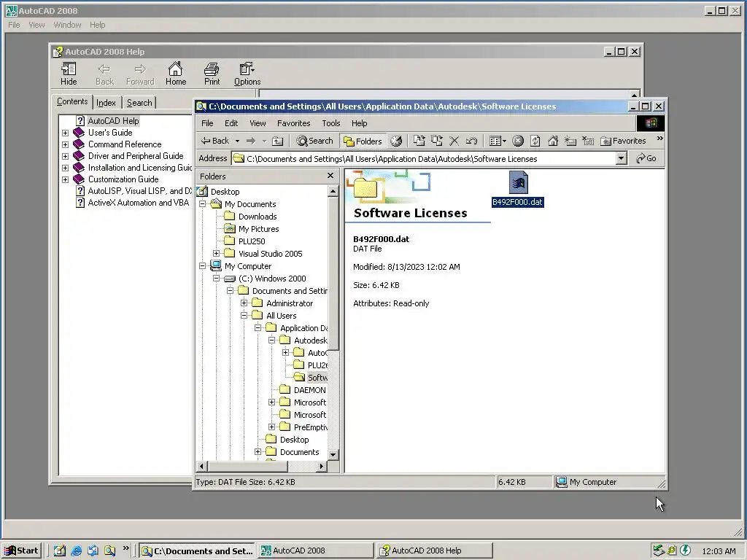Click the Copy To icon
The image size is (747, 560).
437,141
